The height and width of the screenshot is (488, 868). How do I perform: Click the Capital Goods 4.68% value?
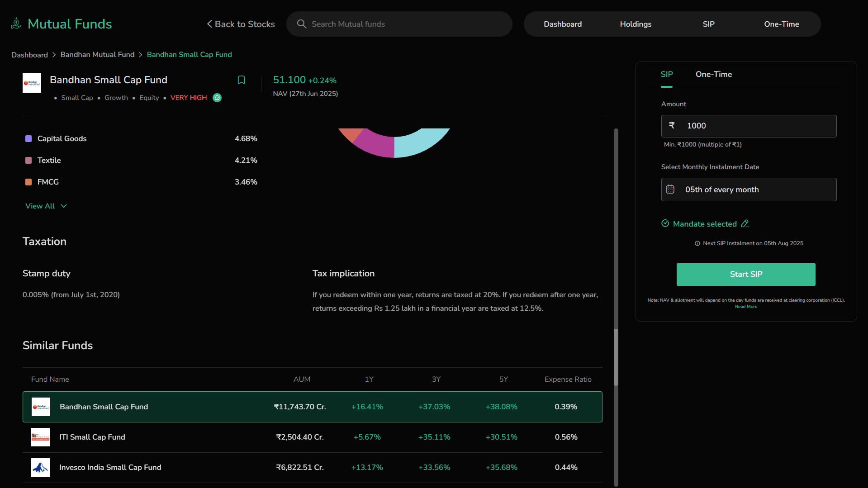pos(246,139)
